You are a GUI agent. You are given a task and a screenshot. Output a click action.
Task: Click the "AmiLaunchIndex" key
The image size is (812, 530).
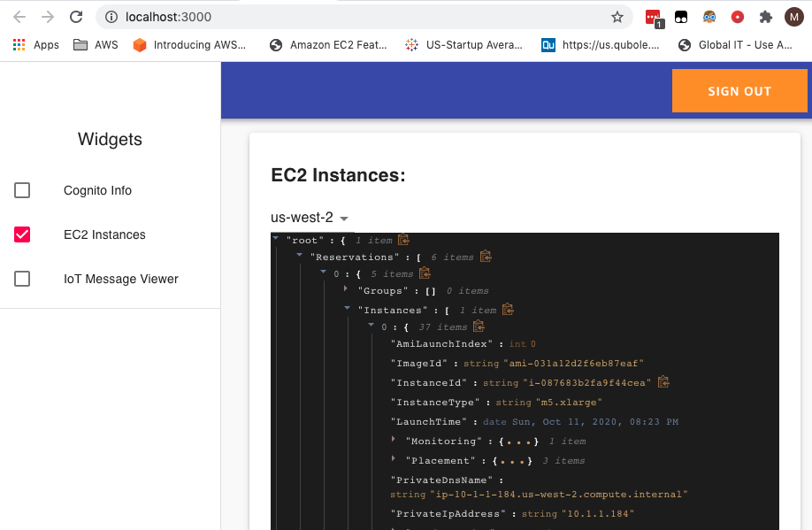tap(441, 344)
